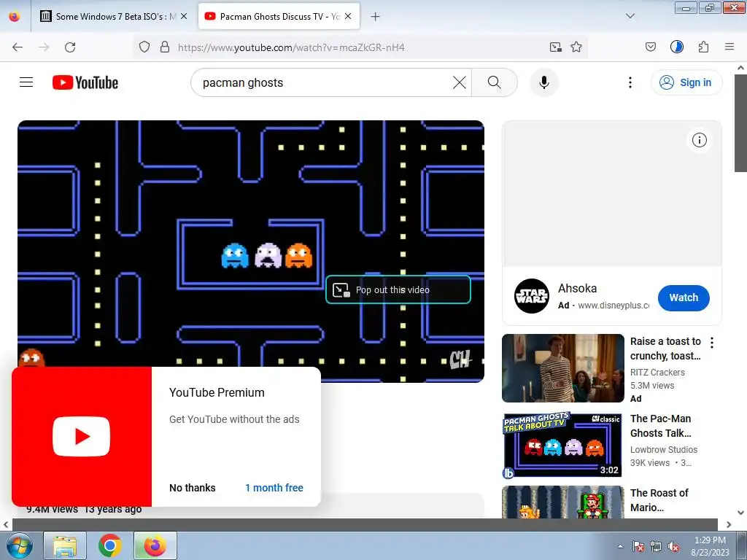Open Firefox application hamburger menu

(x=729, y=47)
